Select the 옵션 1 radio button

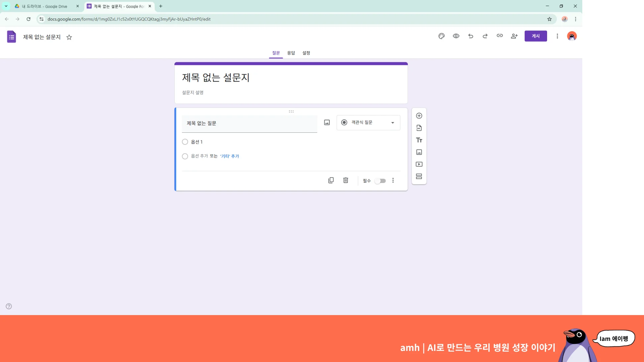(185, 141)
